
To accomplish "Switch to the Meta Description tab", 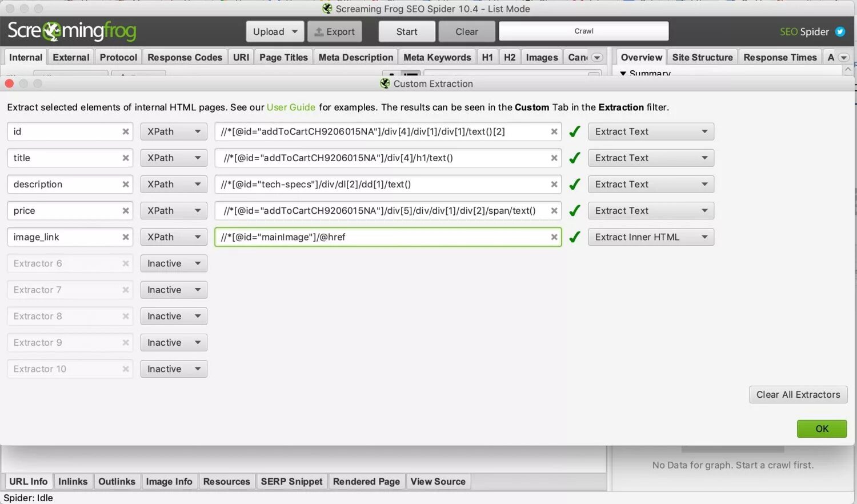I will coord(356,57).
